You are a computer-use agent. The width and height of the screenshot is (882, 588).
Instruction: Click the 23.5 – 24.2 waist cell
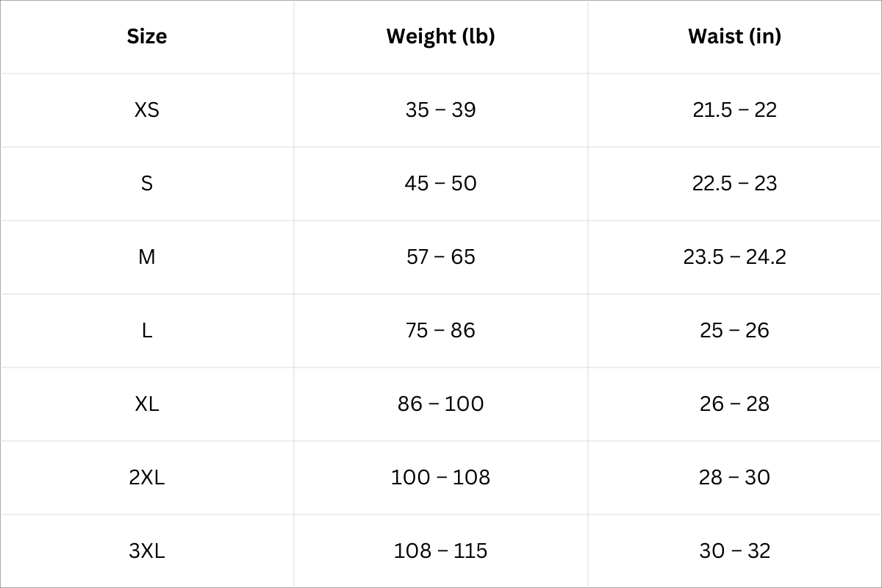(x=734, y=257)
